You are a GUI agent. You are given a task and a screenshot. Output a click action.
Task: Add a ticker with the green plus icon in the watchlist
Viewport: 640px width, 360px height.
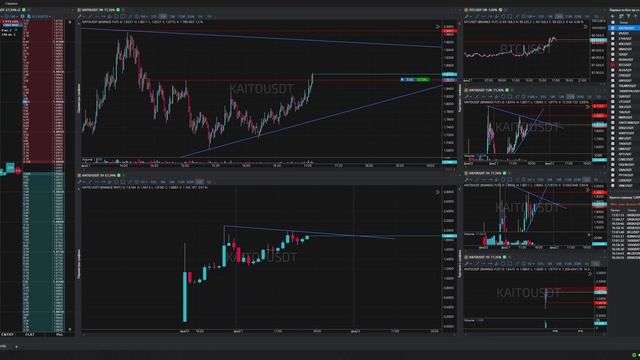613,16
